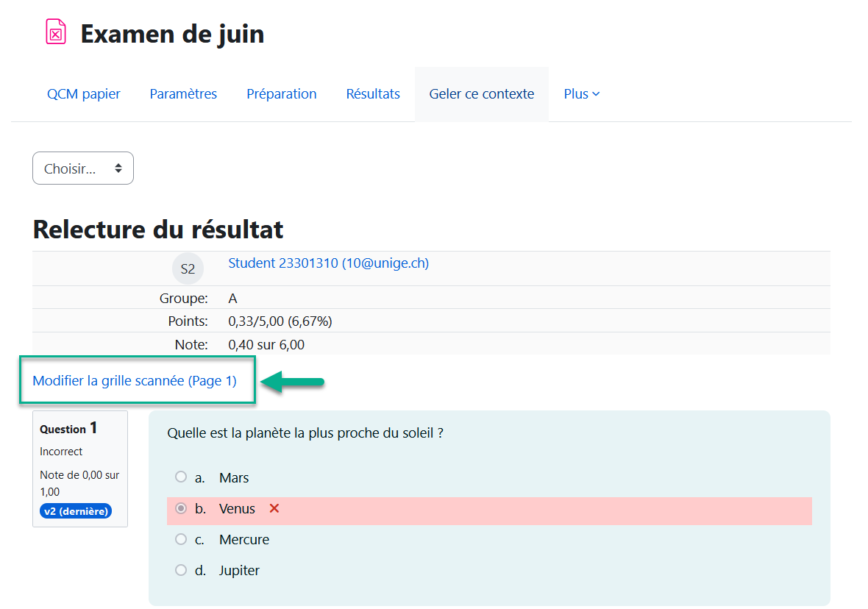
Task: Click the red incorrect X mark beside Venus
Action: point(274,508)
